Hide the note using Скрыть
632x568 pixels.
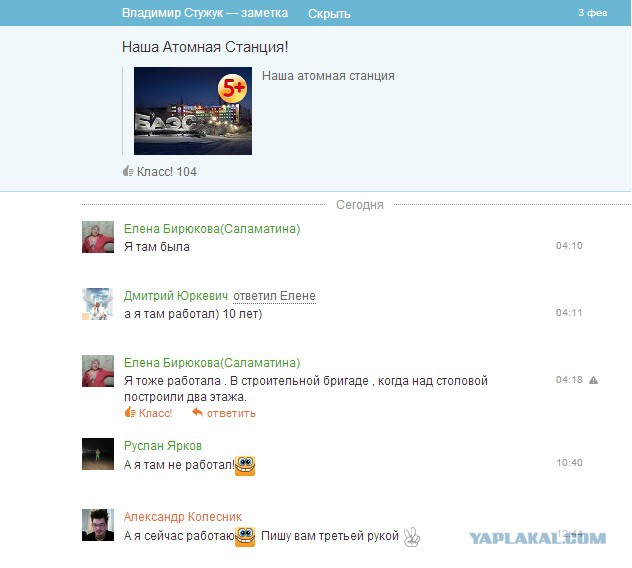click(329, 14)
